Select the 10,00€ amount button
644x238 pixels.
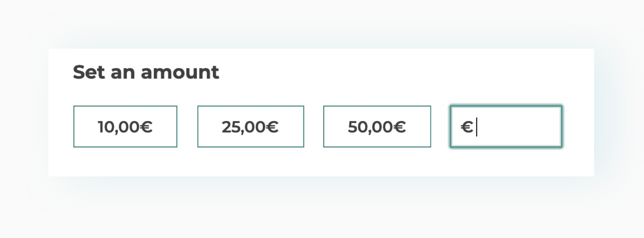point(125,127)
